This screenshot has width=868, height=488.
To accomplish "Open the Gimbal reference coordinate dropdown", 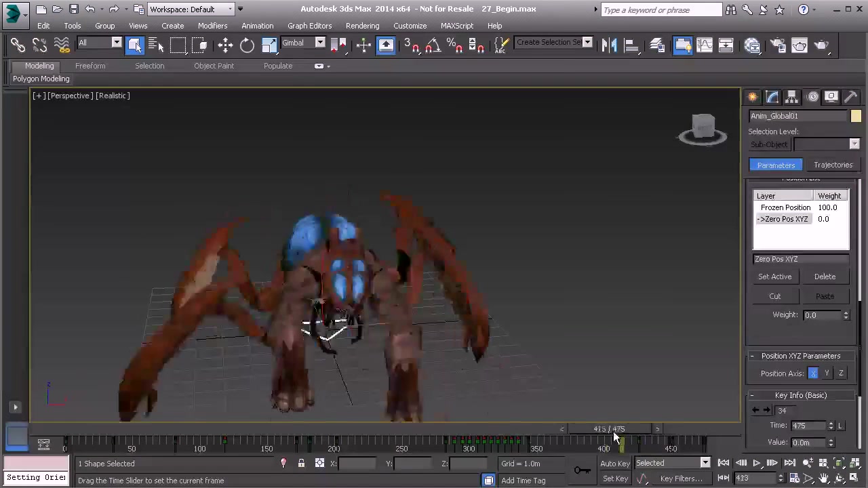I will click(x=319, y=43).
